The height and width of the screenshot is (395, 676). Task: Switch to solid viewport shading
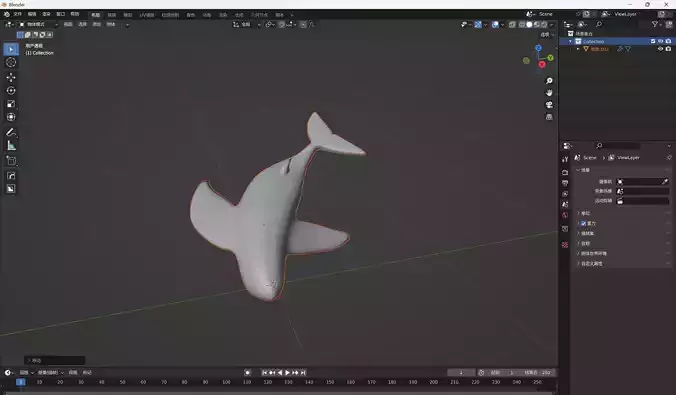point(529,25)
